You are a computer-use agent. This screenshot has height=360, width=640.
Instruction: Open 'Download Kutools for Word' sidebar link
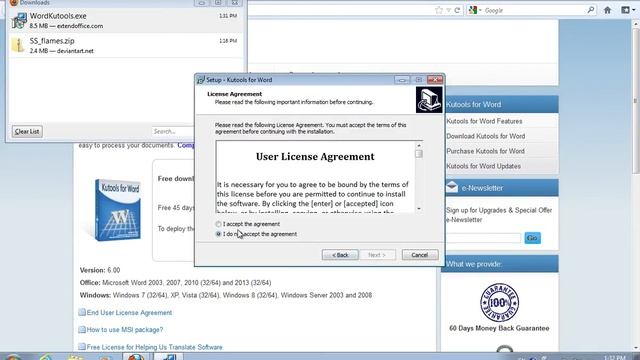click(486, 136)
